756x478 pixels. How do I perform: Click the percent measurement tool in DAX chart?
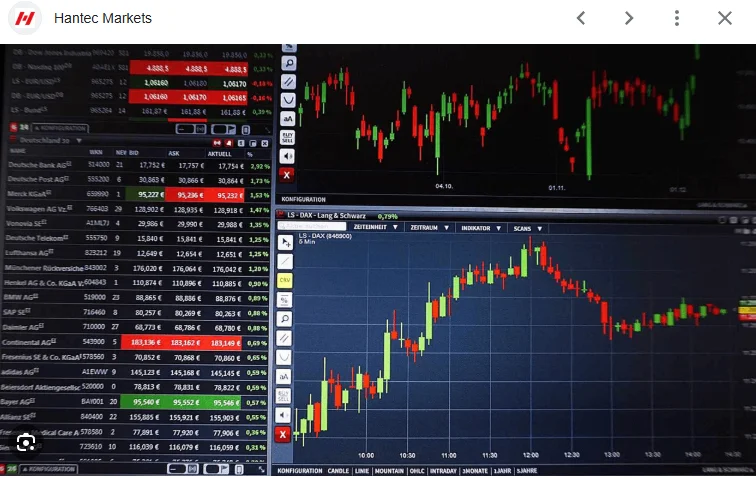coord(284,300)
